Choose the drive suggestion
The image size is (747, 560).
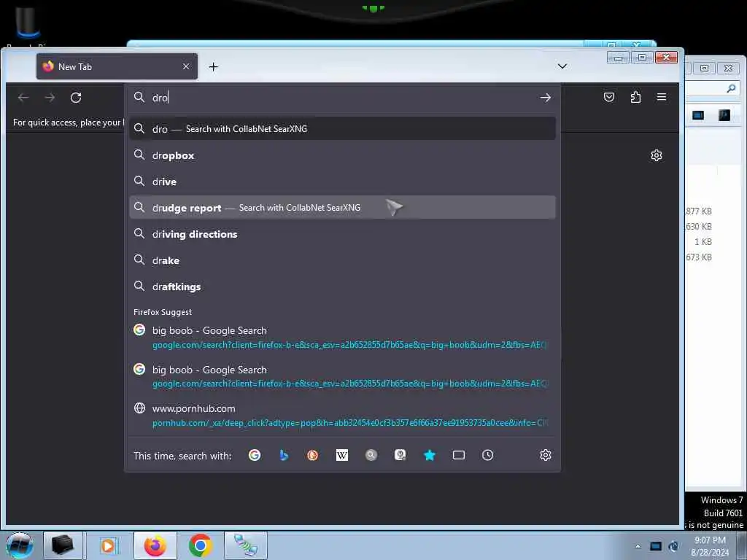coord(343,182)
